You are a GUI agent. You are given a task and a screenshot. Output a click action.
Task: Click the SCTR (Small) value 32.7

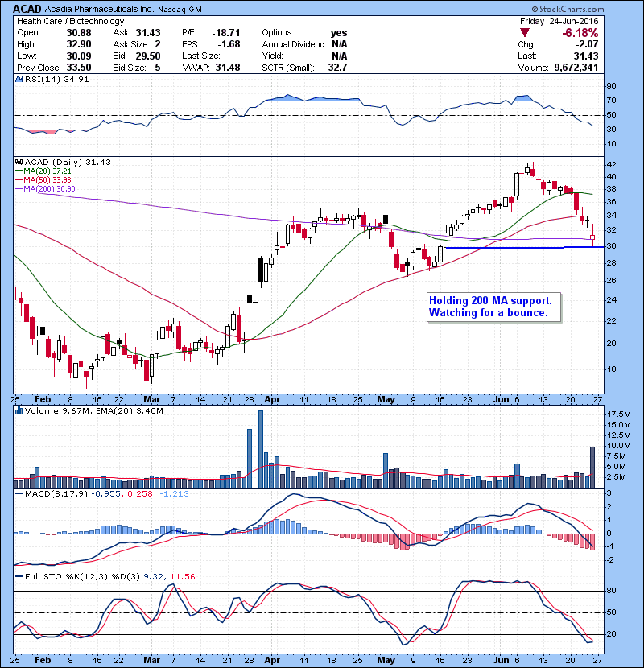click(x=337, y=68)
